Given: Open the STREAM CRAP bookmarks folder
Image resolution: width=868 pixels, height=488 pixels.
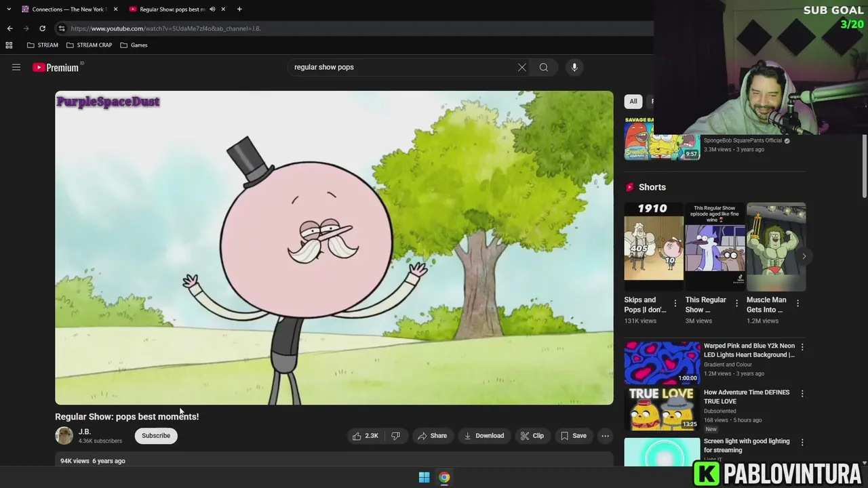Looking at the screenshot, I should [x=89, y=45].
